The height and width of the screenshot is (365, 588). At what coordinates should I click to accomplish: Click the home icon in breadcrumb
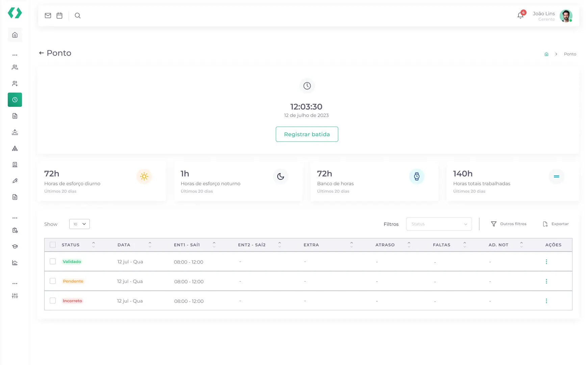(x=546, y=54)
